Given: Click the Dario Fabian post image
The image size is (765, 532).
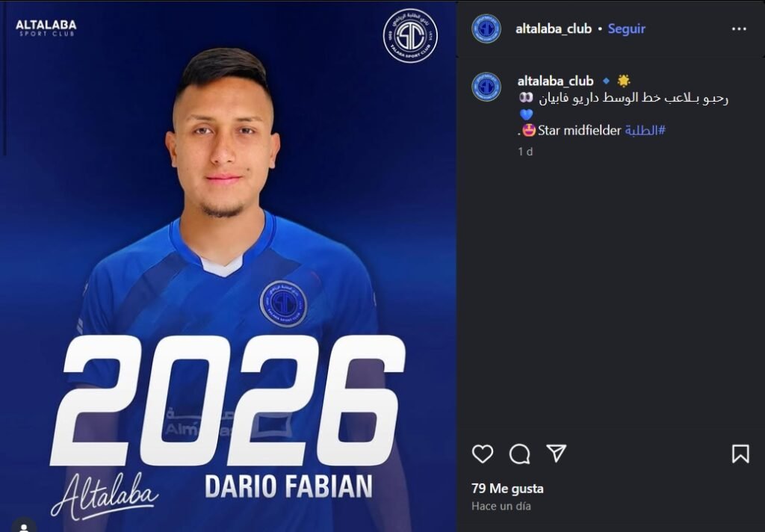Looking at the screenshot, I should [x=229, y=266].
